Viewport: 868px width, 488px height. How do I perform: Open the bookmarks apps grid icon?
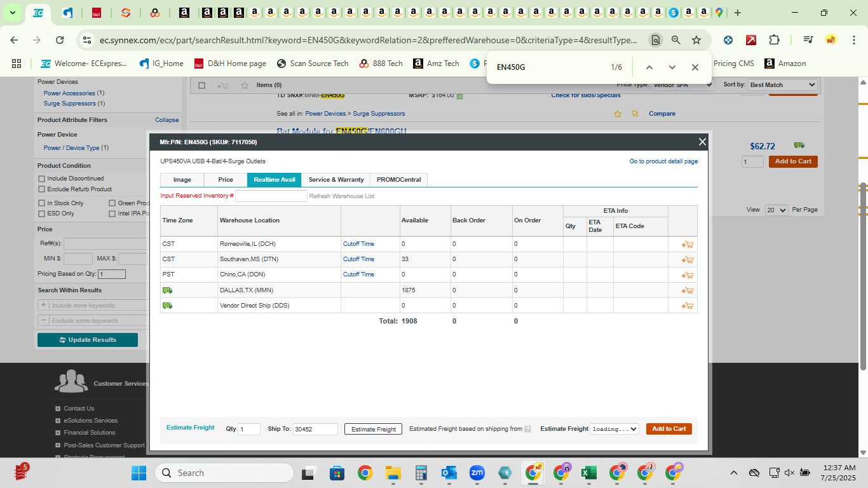17,64
